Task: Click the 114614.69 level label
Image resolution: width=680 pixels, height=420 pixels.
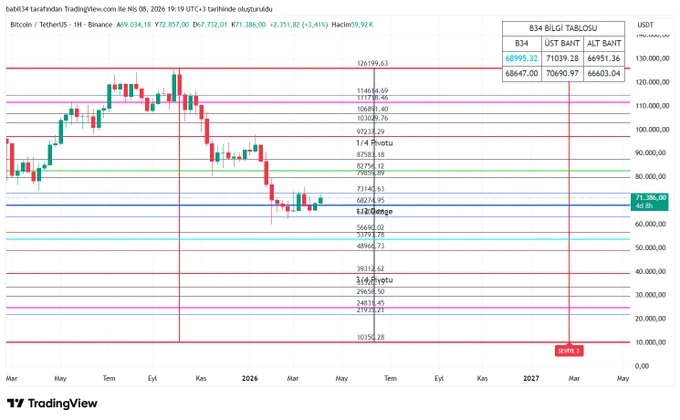Action: point(372,91)
